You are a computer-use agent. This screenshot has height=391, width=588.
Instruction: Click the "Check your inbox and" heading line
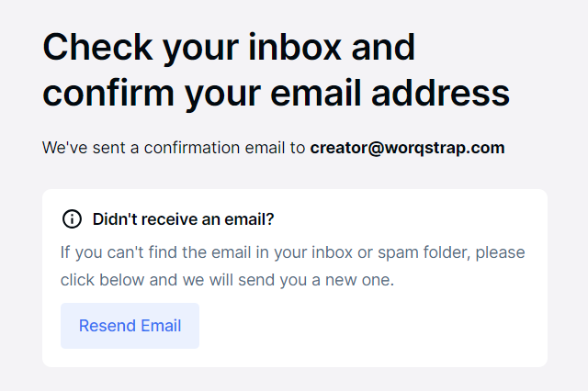point(229,48)
